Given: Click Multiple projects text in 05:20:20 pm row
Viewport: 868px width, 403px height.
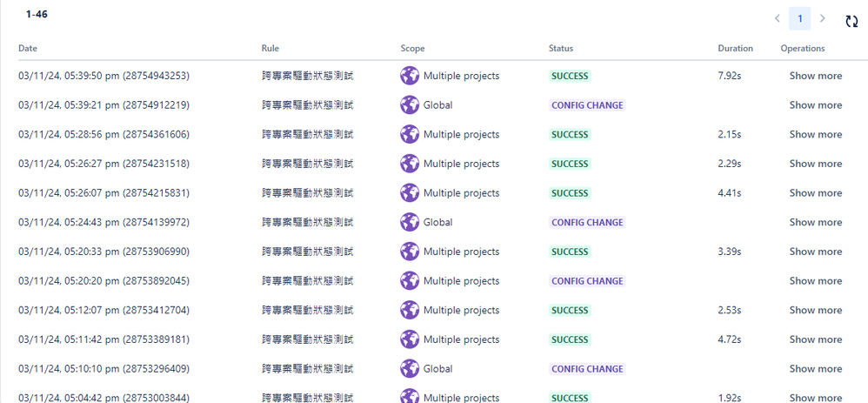Looking at the screenshot, I should (461, 282).
